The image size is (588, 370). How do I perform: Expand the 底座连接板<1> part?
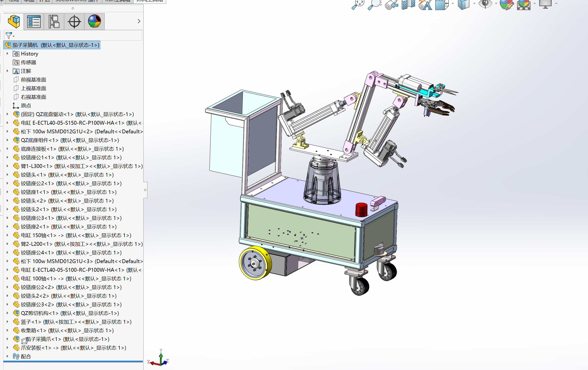(x=7, y=148)
